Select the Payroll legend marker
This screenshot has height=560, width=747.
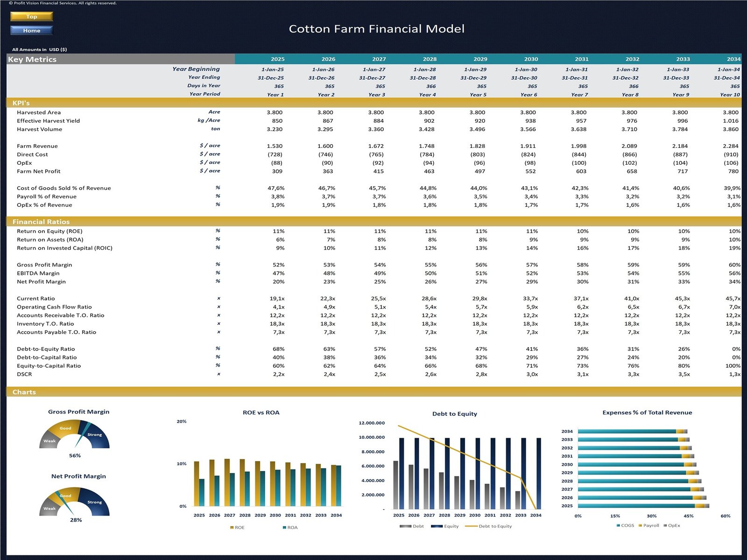click(x=641, y=525)
